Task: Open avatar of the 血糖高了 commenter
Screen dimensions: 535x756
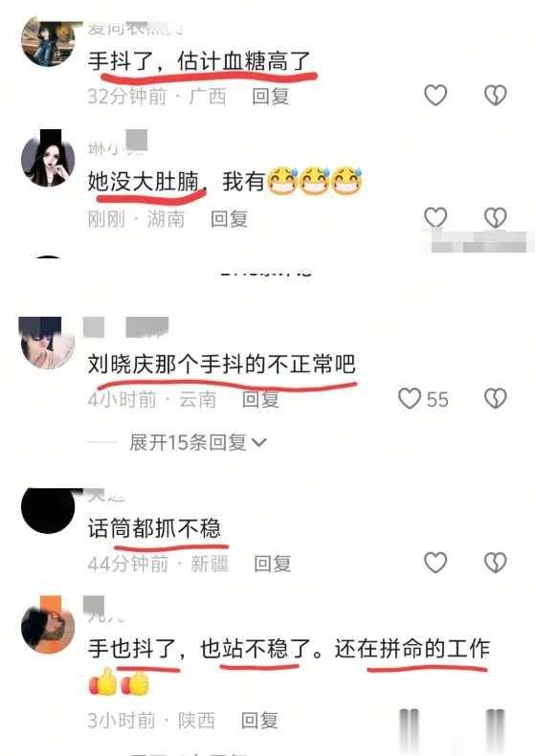Action: 48,40
